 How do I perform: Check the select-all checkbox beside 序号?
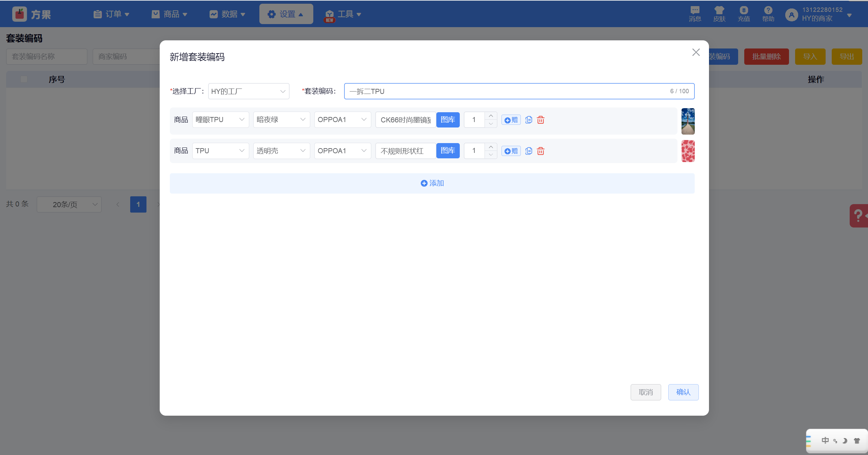(24, 79)
